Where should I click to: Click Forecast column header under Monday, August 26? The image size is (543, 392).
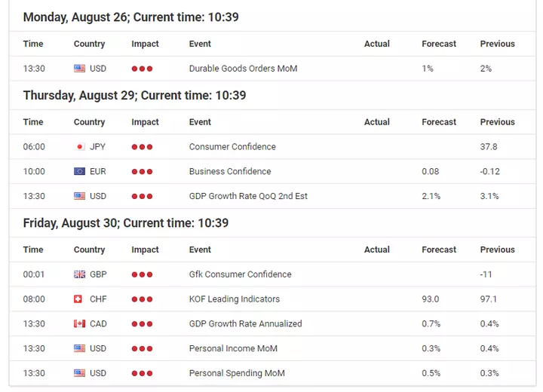point(439,44)
